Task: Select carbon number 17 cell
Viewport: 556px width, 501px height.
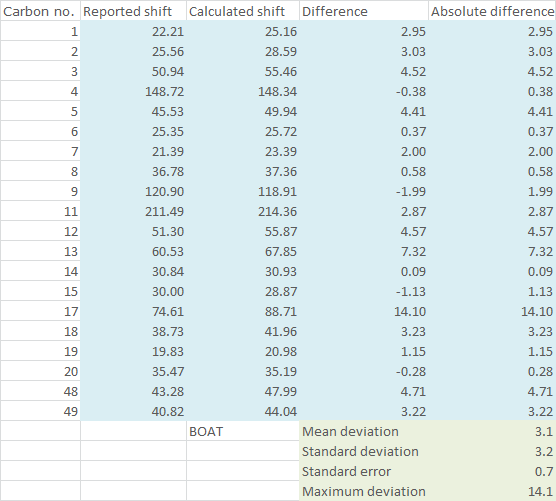Action: 40,311
